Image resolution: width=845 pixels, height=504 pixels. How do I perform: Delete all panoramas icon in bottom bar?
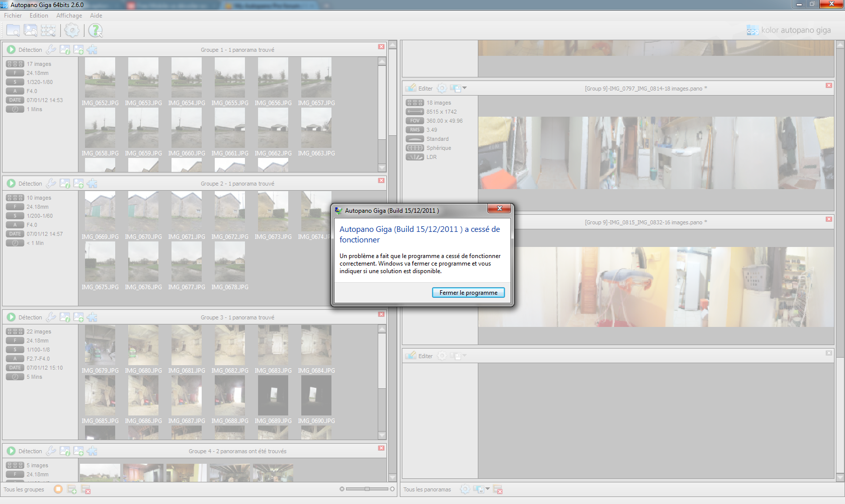498,489
